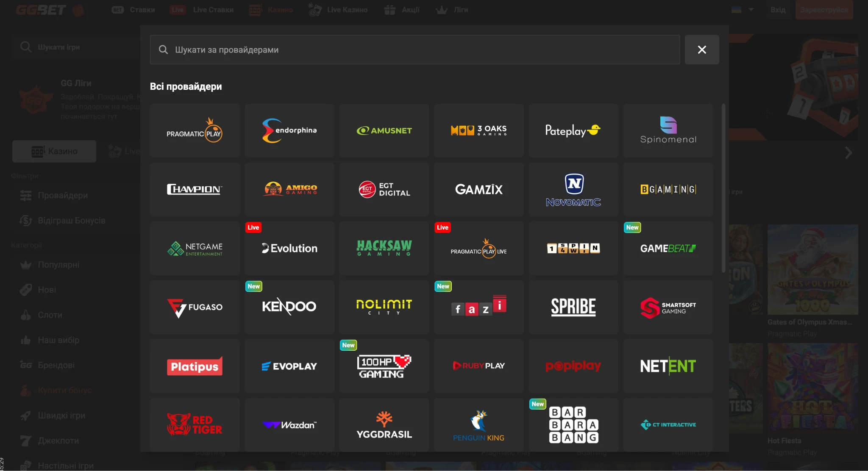Choose Pragmatic Play Live provider
Image resolution: width=868 pixels, height=471 pixels.
(479, 248)
